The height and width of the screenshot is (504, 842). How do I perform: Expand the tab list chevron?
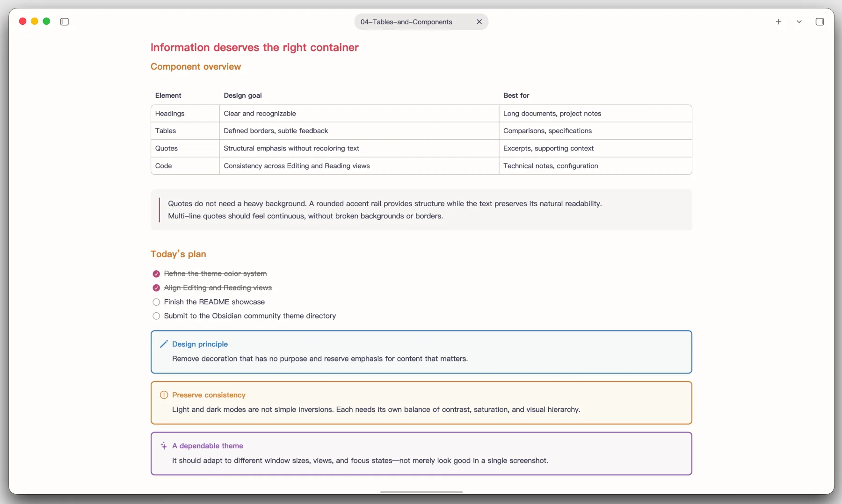point(799,22)
